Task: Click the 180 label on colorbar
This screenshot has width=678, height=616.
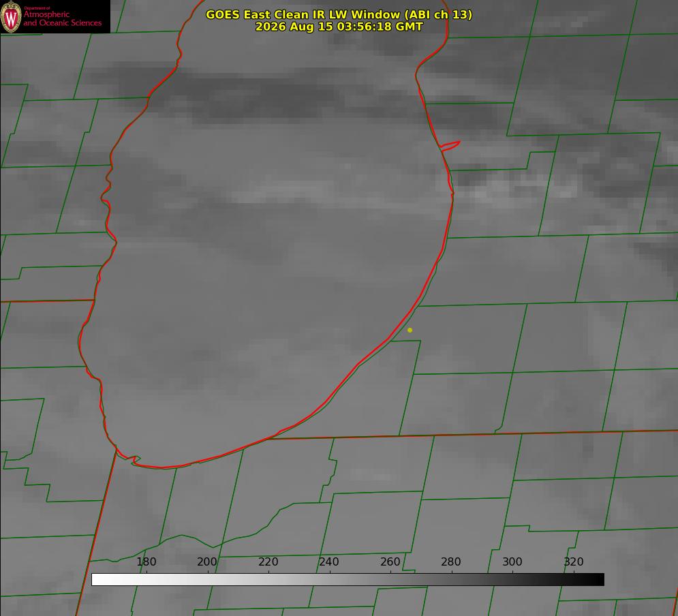Action: [x=146, y=561]
